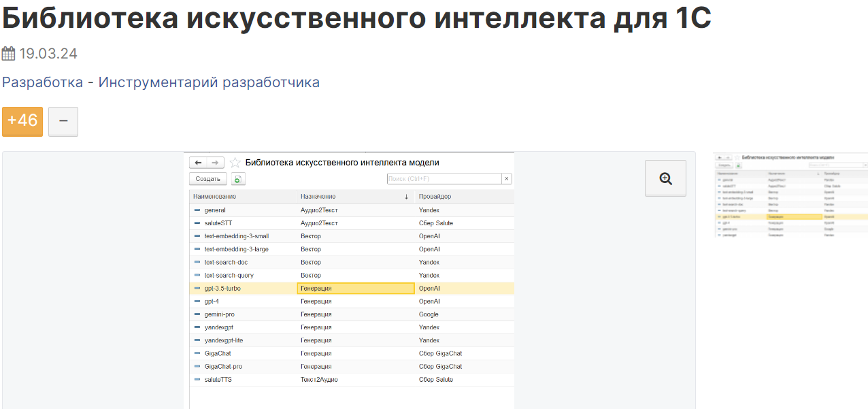This screenshot has height=409, width=868.
Task: Open the Разработка - Инструментарий разработчика category link
Action: pos(161,82)
